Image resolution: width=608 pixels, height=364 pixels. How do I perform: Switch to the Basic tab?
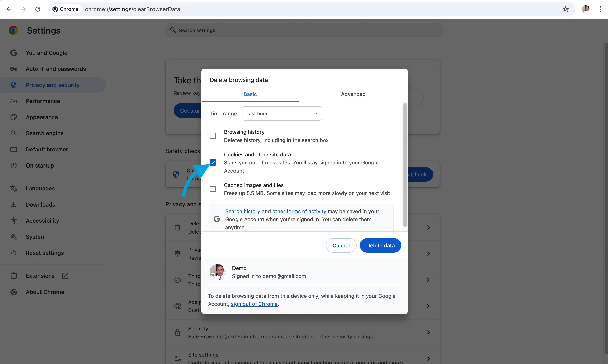point(250,94)
